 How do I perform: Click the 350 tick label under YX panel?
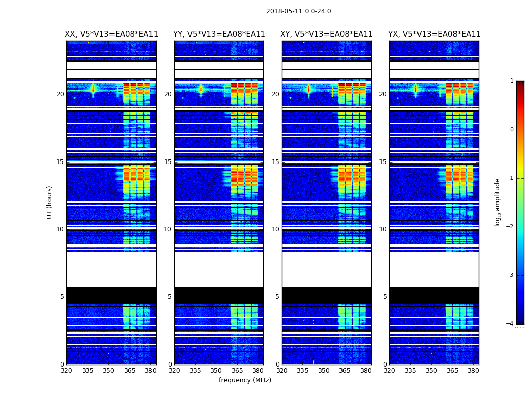click(431, 371)
